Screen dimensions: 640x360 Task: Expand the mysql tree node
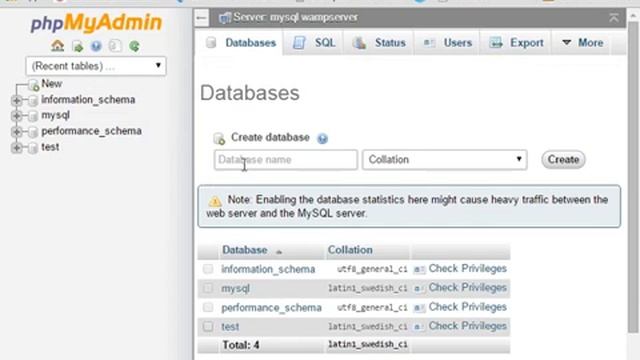click(x=16, y=116)
